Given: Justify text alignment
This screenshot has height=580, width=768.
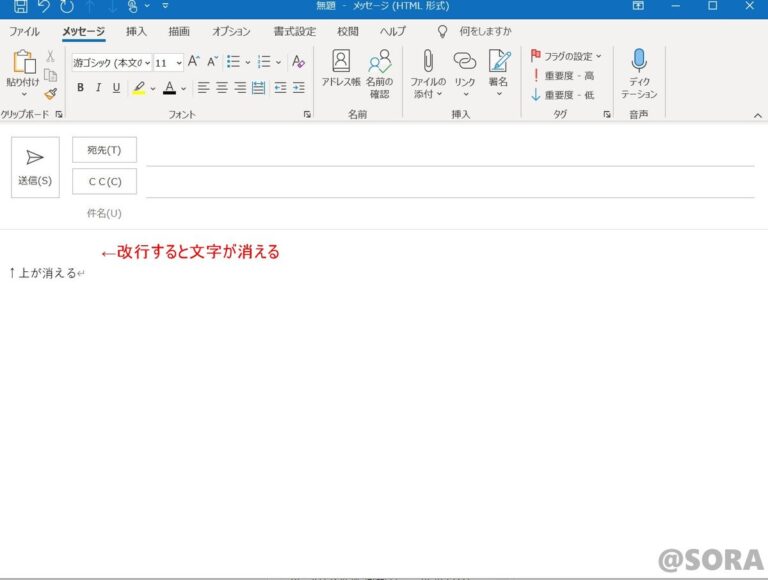Looking at the screenshot, I should (258, 88).
